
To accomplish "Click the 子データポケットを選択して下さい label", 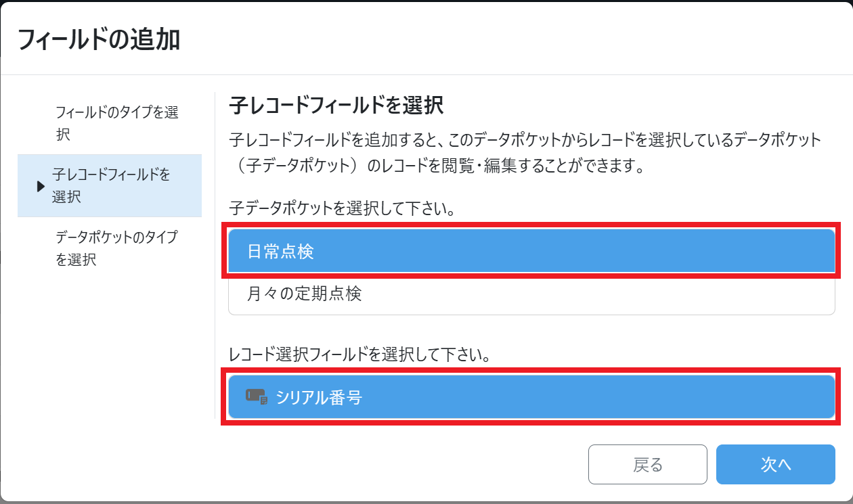I will 341,209.
